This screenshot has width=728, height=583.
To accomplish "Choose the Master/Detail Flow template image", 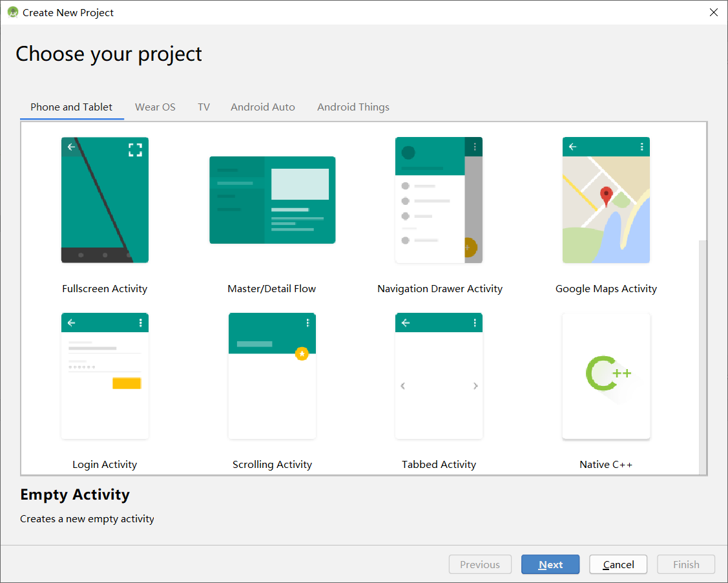I will [272, 200].
